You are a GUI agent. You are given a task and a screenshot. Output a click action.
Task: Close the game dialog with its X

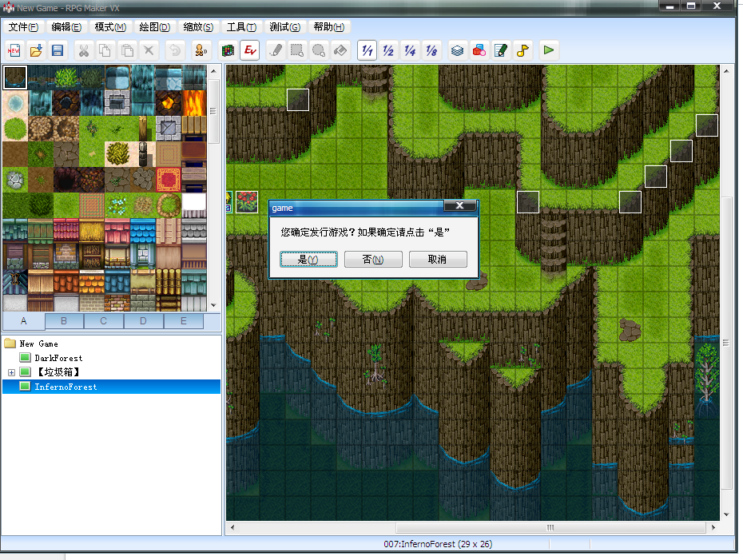click(x=459, y=205)
